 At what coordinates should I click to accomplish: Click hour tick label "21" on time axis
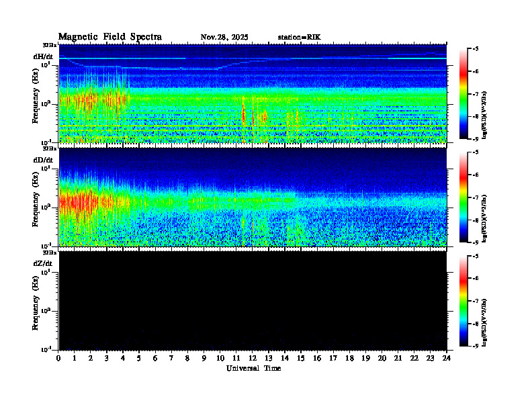point(398,358)
